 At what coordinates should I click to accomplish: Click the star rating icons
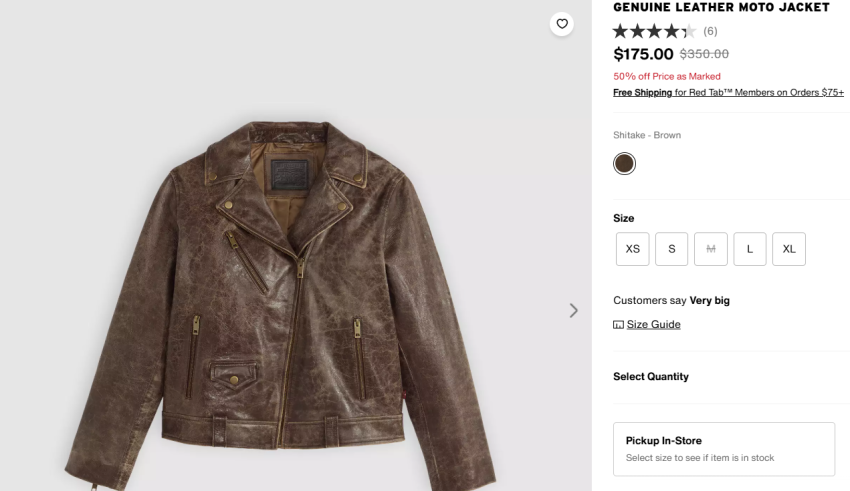click(654, 31)
